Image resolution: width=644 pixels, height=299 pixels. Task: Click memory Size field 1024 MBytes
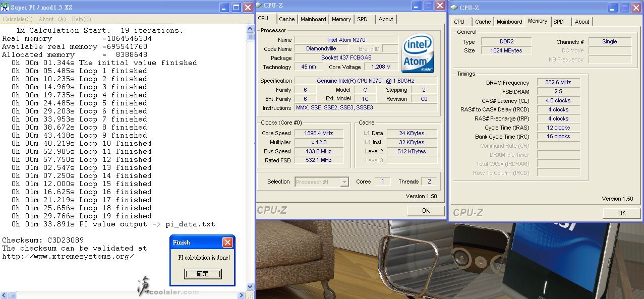pyautogui.click(x=506, y=50)
